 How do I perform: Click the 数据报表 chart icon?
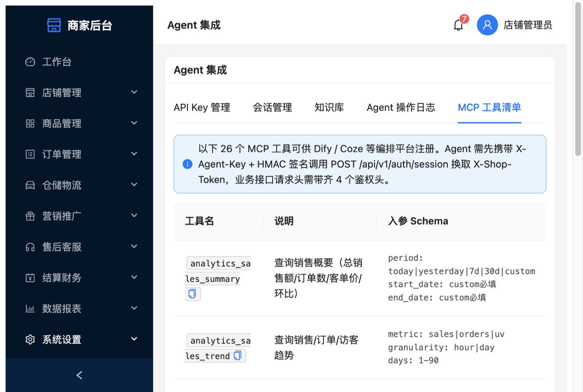(30, 309)
